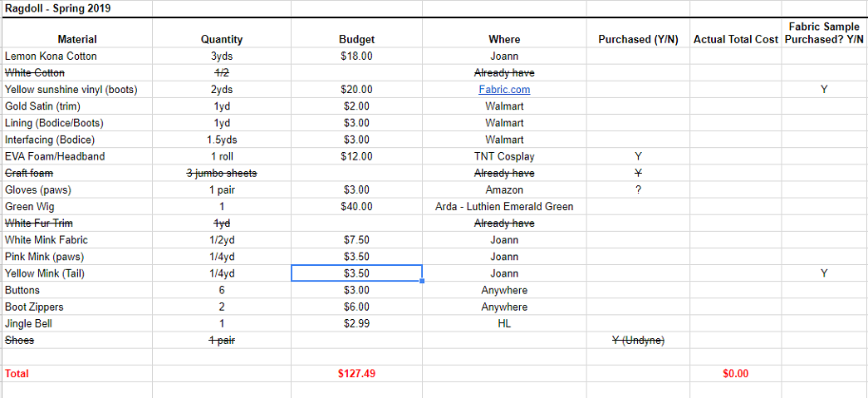Viewport: 868px width, 398px height.
Task: Select the 'Y' fabric sample cell for vinyl
Action: click(824, 90)
